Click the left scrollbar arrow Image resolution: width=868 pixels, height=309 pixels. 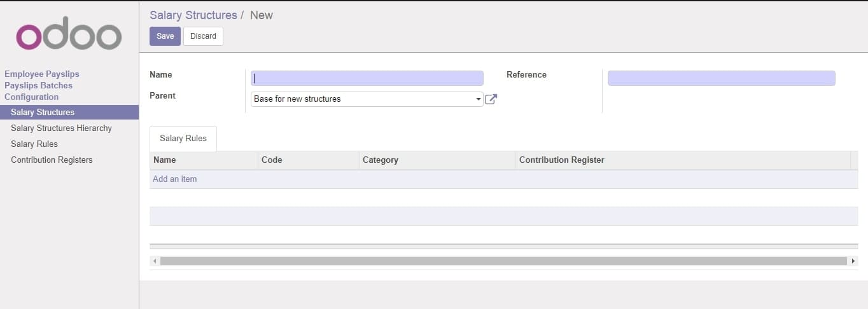(155, 261)
